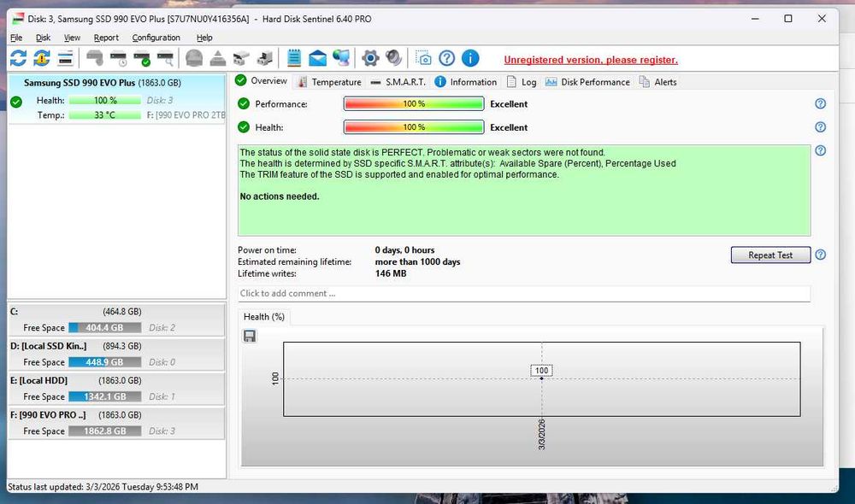
Task: Open settings via the gear toolbar icon
Action: click(370, 58)
